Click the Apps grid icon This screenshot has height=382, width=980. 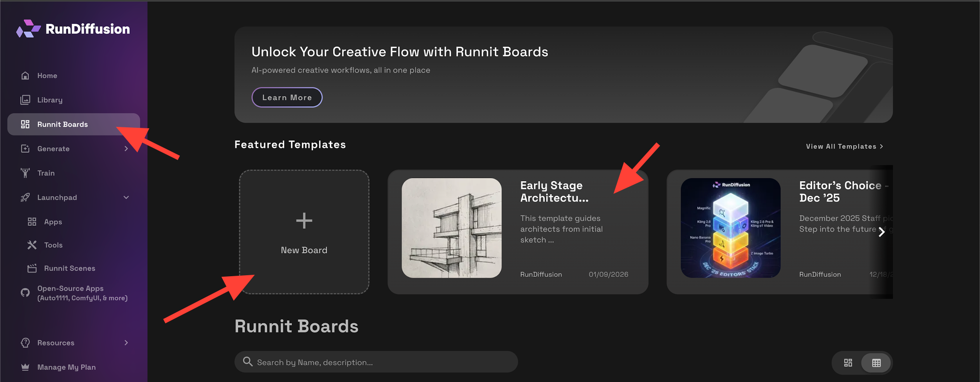click(32, 222)
